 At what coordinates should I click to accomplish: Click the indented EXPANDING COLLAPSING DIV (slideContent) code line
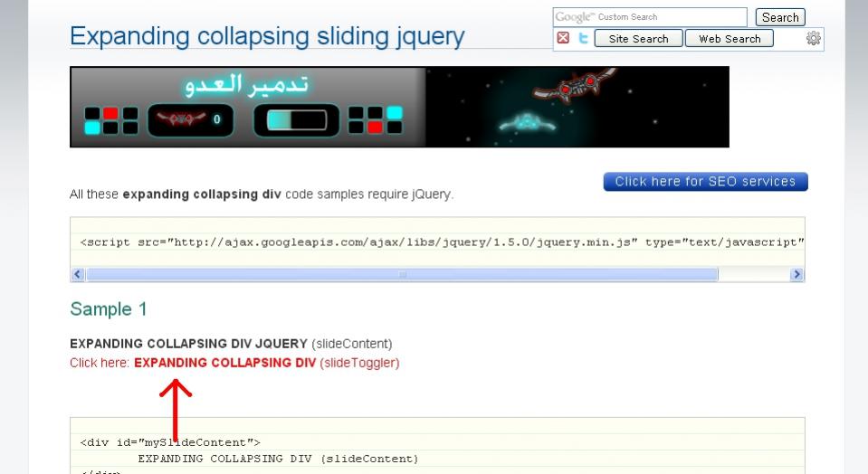coord(278,459)
